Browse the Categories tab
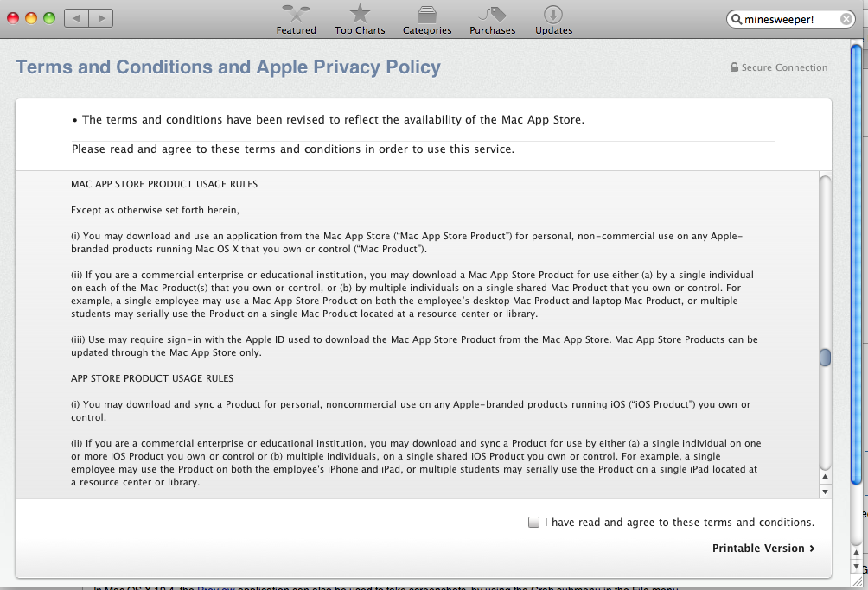 tap(427, 19)
